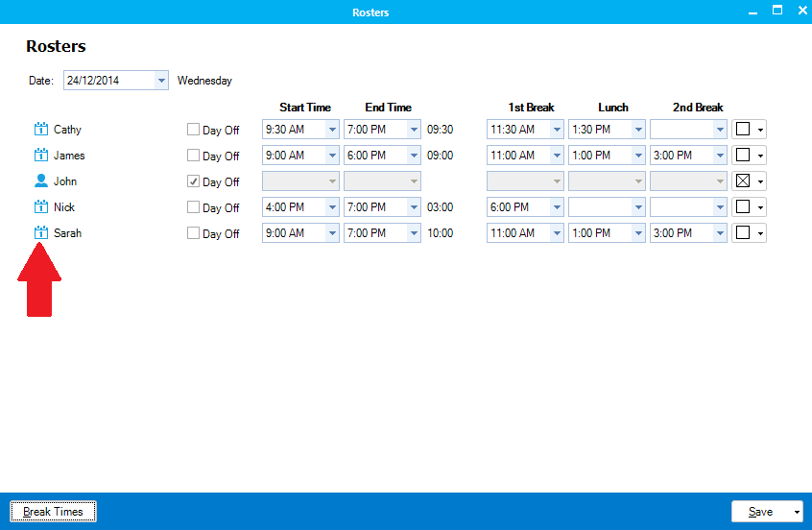Click the calendar icon beside Nick
This screenshot has width=812, height=530.
click(x=40, y=207)
